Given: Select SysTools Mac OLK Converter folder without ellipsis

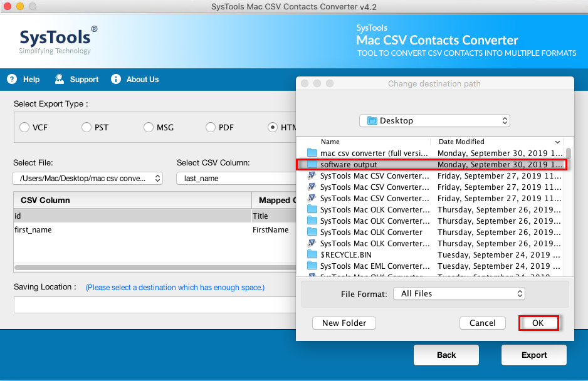Looking at the screenshot, I should click(x=371, y=232).
